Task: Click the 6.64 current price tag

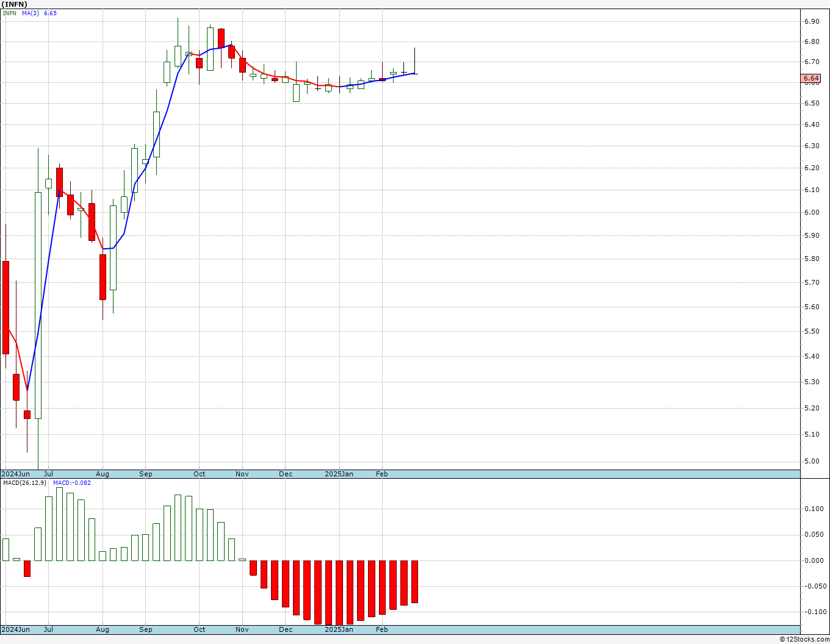Action: [x=811, y=78]
